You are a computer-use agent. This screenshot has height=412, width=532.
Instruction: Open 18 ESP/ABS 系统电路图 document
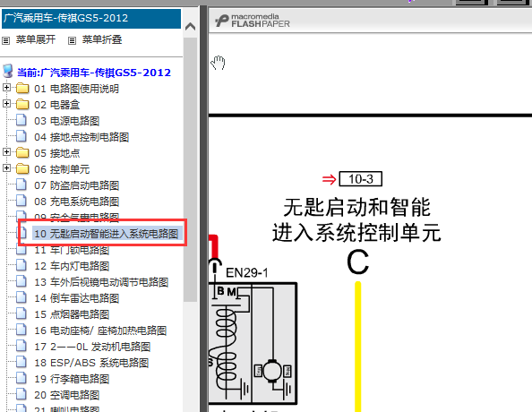coord(91,363)
